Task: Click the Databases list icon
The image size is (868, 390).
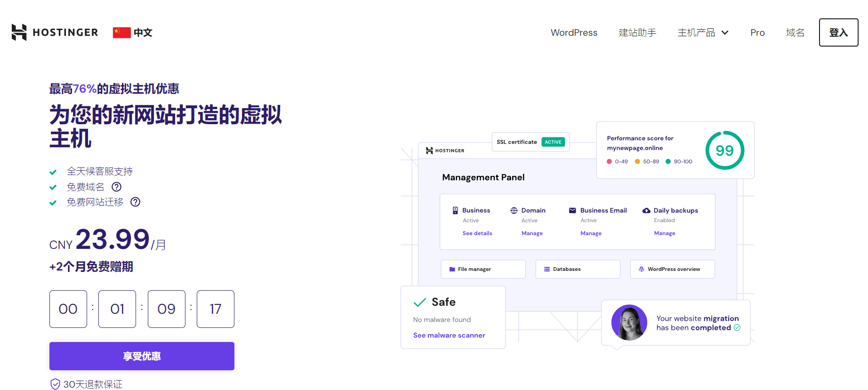Action: (x=547, y=269)
